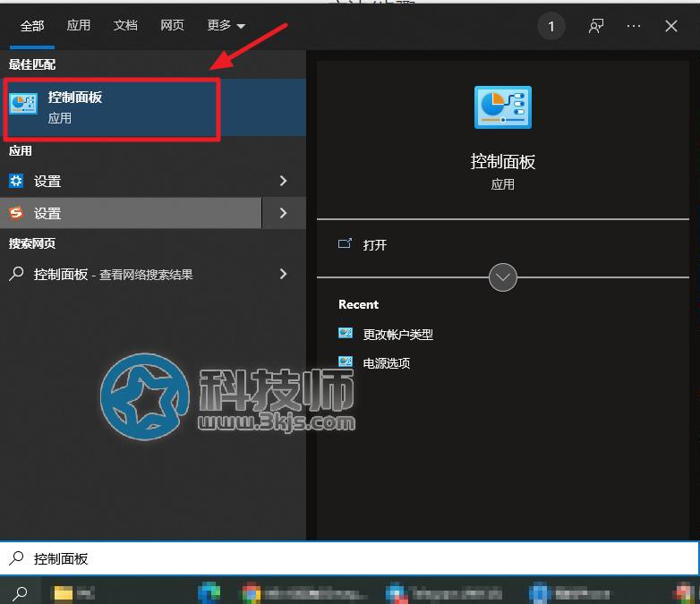Open recent item 更改帐户类型
This screenshot has width=700, height=604.
pyautogui.click(x=397, y=334)
